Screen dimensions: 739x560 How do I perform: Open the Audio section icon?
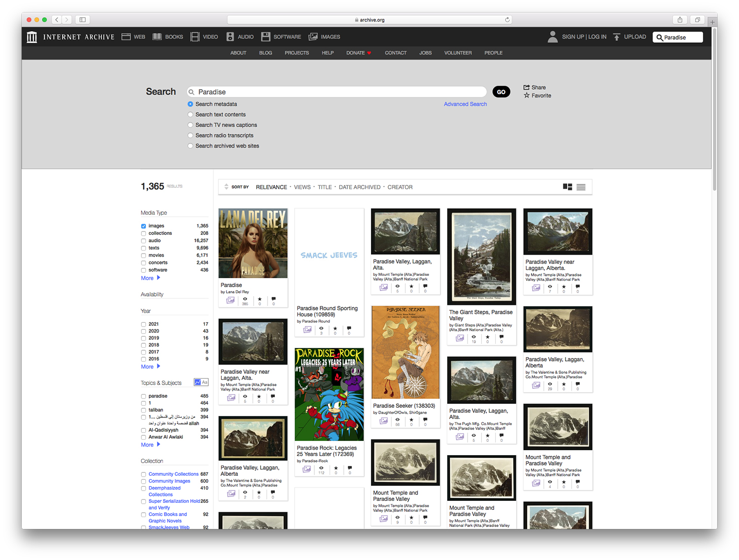pos(230,37)
